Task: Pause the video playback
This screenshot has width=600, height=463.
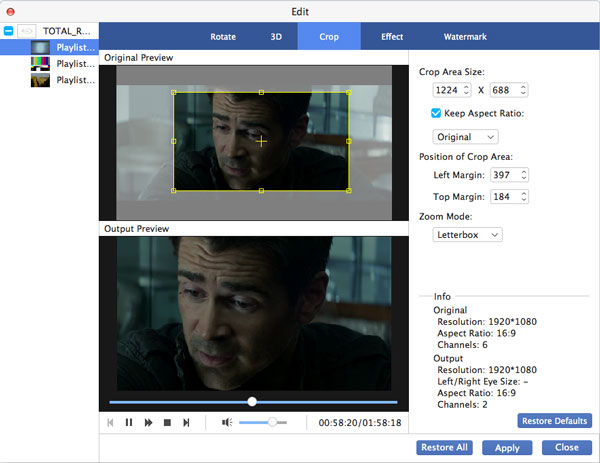Action: coord(129,422)
